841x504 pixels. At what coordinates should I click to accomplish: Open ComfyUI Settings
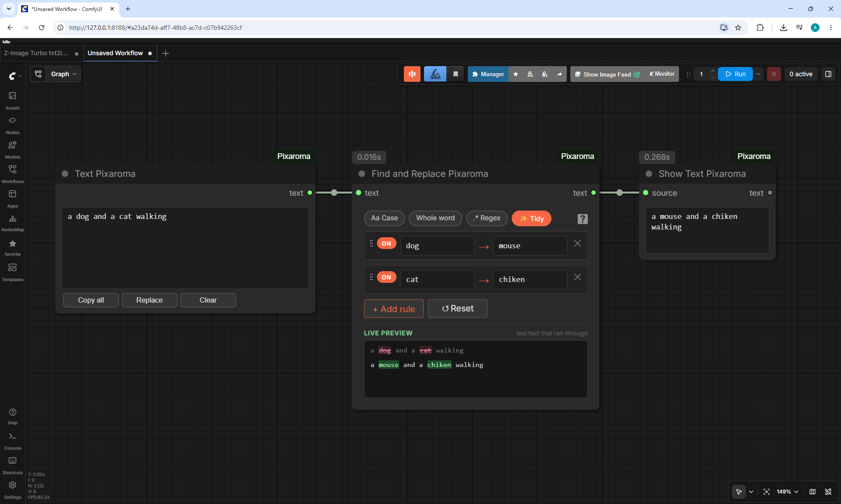coord(12,490)
